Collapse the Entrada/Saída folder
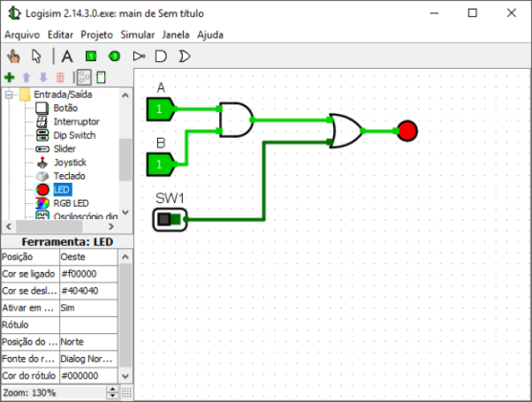Image resolution: width=532 pixels, height=402 pixels. pos(10,95)
